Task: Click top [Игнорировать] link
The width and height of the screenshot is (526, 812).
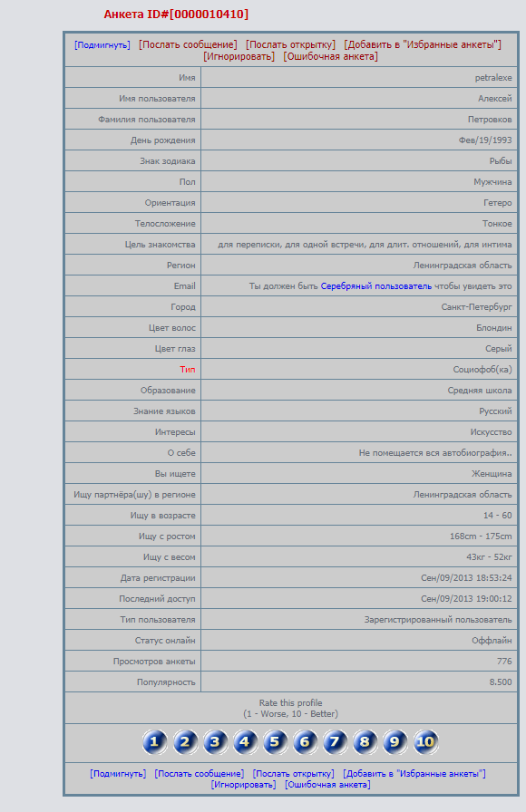Action: (x=239, y=56)
